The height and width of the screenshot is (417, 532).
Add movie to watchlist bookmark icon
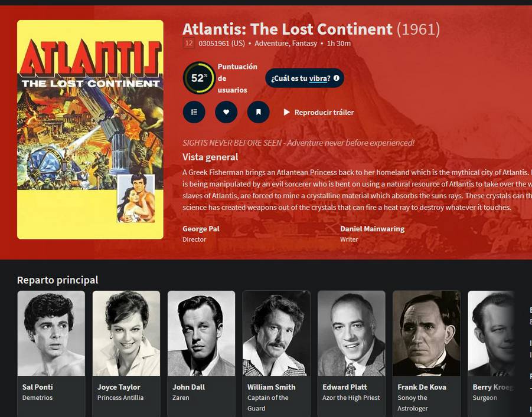coord(258,112)
